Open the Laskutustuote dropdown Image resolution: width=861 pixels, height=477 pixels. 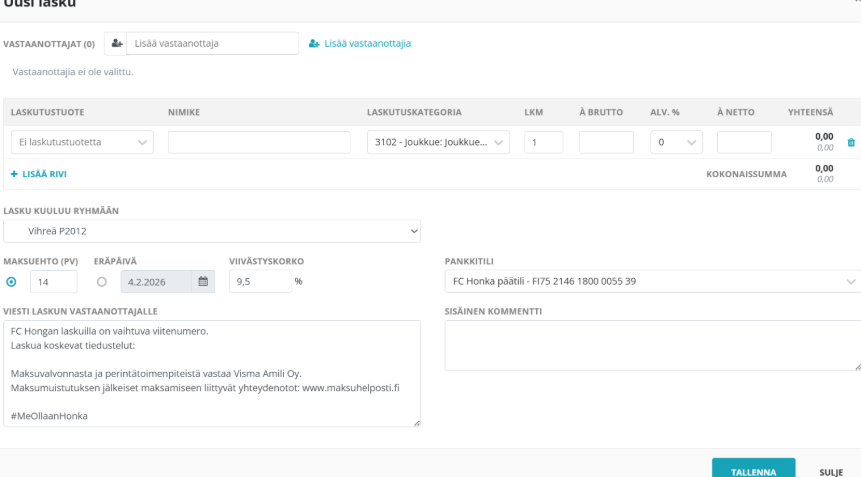coord(80,143)
